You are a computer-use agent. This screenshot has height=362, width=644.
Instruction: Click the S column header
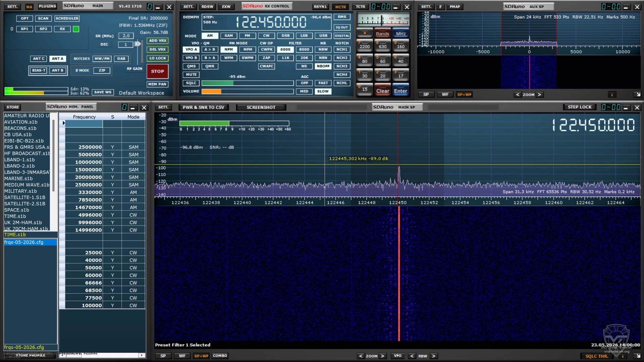point(112,117)
